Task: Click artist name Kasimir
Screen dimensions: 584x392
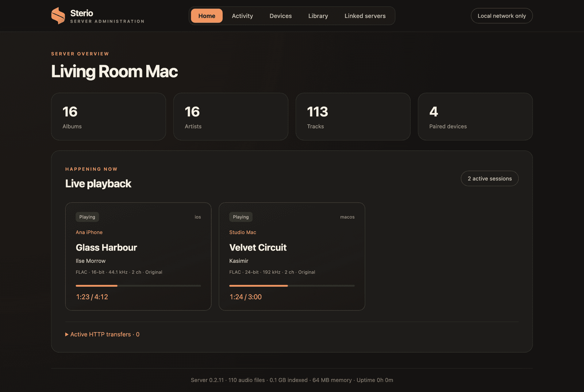Action: point(239,261)
